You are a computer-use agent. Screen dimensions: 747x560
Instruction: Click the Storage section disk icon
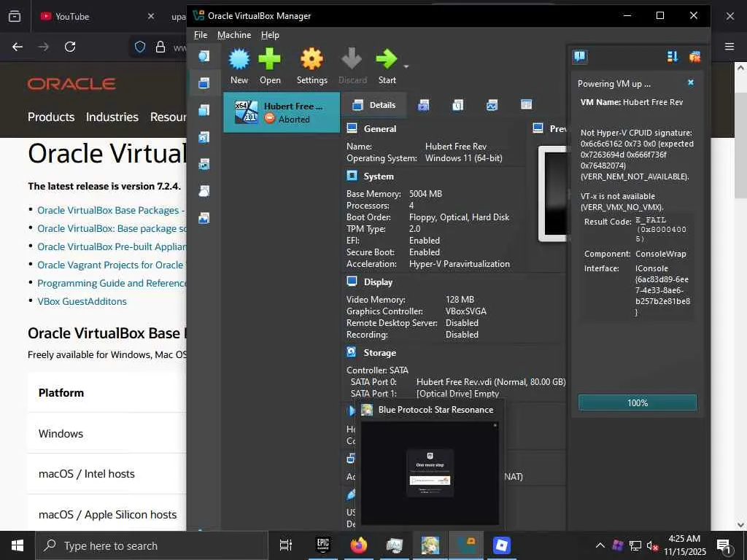tap(352, 352)
